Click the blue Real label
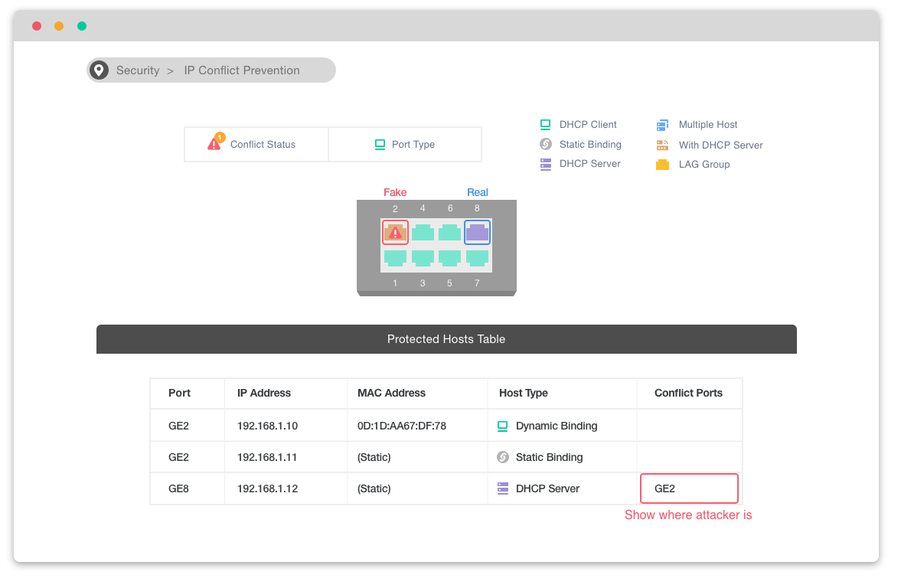 [x=478, y=192]
